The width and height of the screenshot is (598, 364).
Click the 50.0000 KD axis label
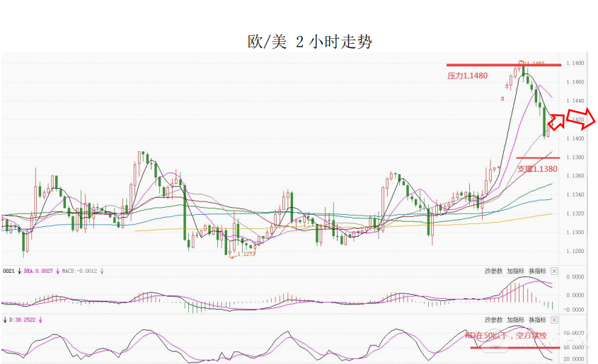pyautogui.click(x=575, y=347)
